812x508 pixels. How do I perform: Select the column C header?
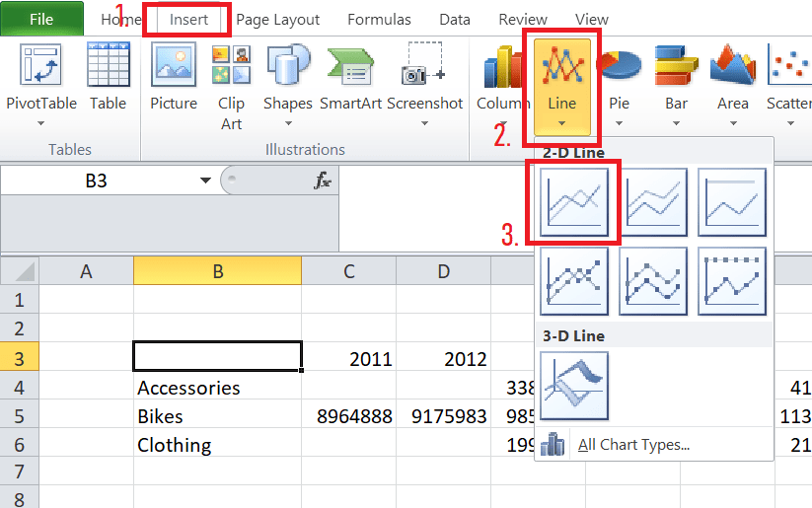[348, 271]
